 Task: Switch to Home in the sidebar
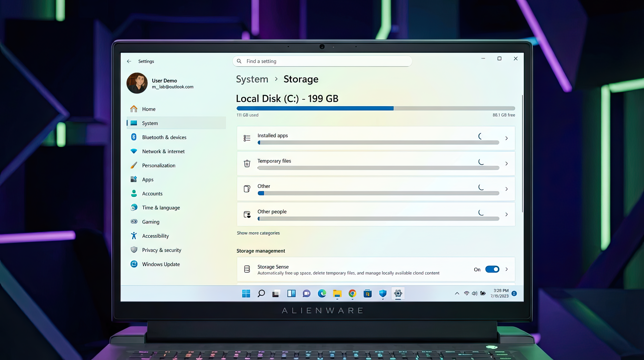point(149,109)
